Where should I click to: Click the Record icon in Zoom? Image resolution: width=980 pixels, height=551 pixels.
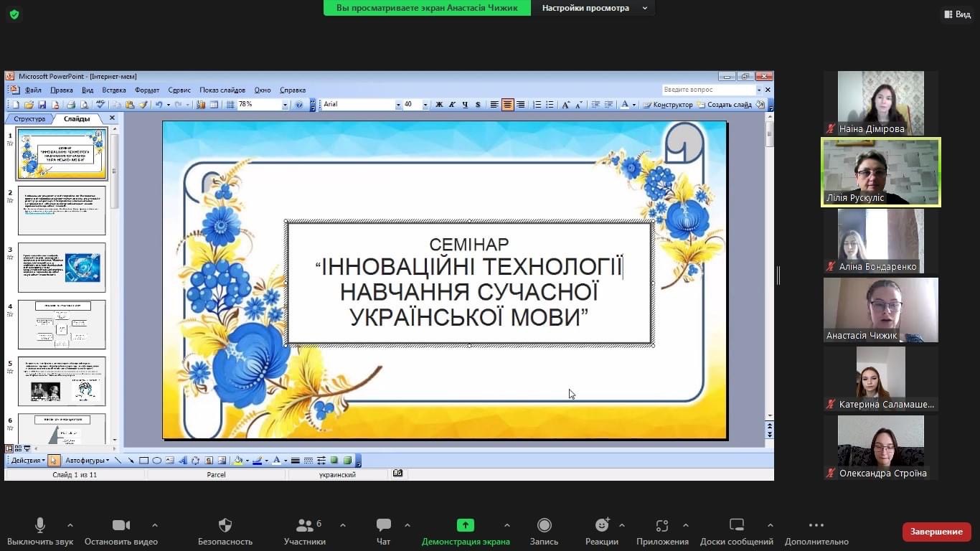click(x=544, y=525)
